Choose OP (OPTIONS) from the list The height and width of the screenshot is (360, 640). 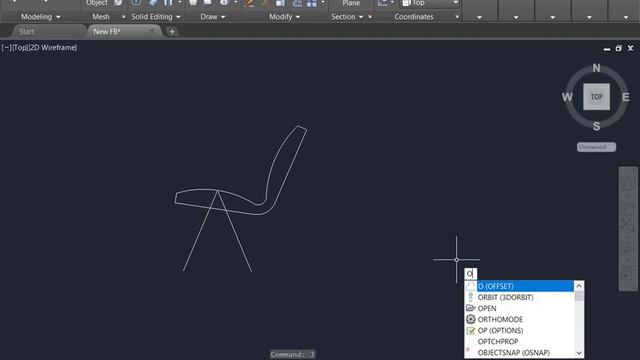point(500,330)
